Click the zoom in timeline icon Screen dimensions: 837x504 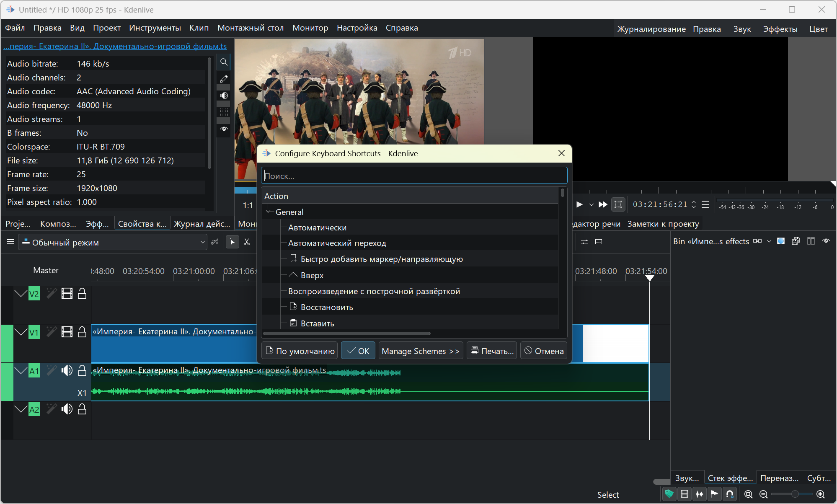pos(821,494)
